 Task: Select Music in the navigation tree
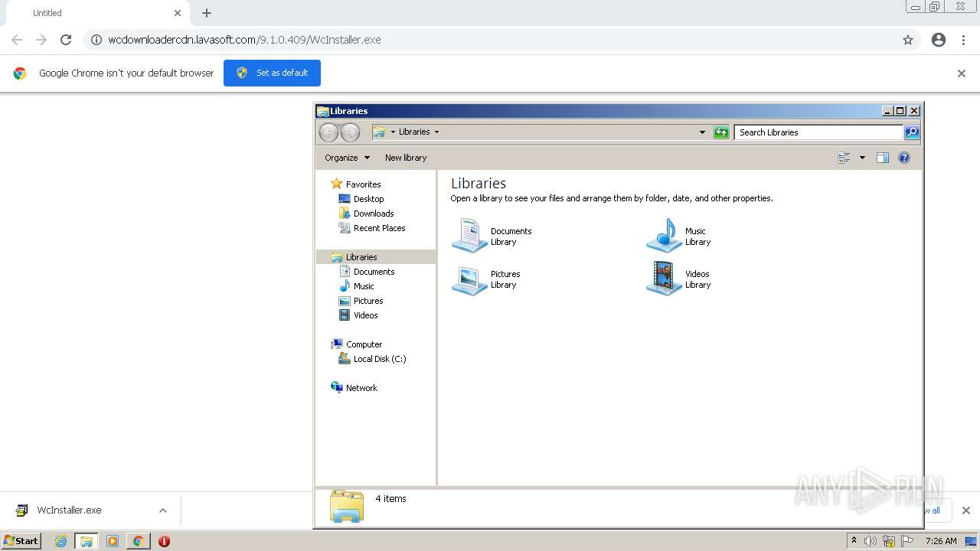click(x=356, y=286)
